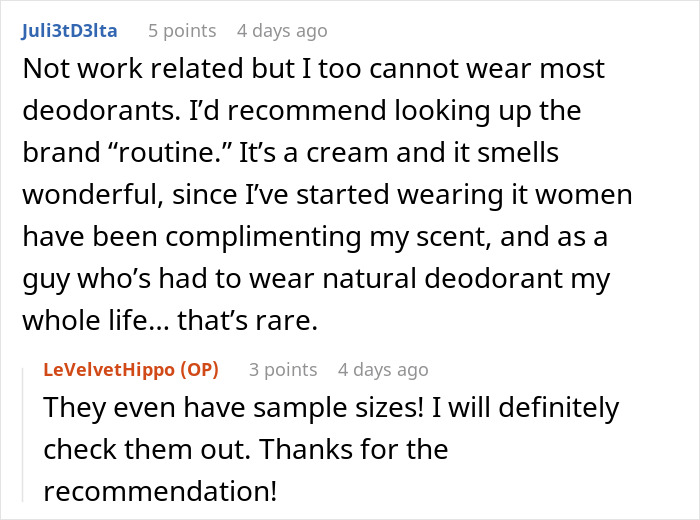The image size is (700, 520).
Task: Open Juli3tD3lta's user profile
Action: [69, 31]
